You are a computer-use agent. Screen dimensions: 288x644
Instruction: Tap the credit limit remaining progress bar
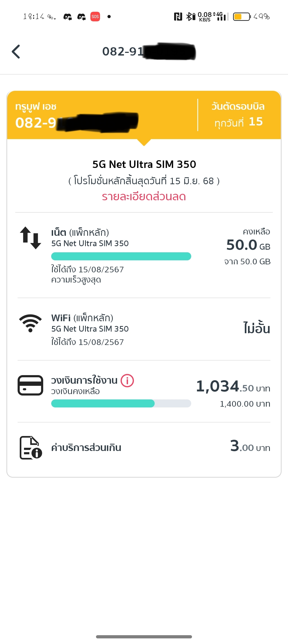click(121, 403)
